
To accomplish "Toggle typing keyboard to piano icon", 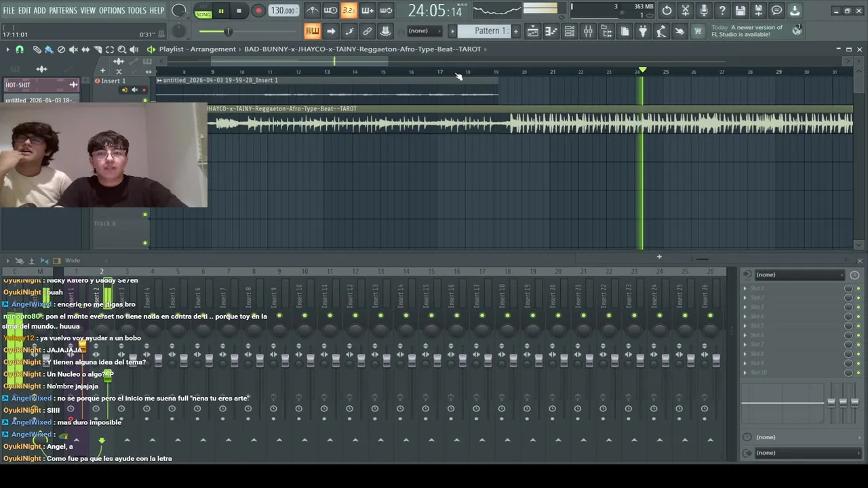I will (312, 31).
